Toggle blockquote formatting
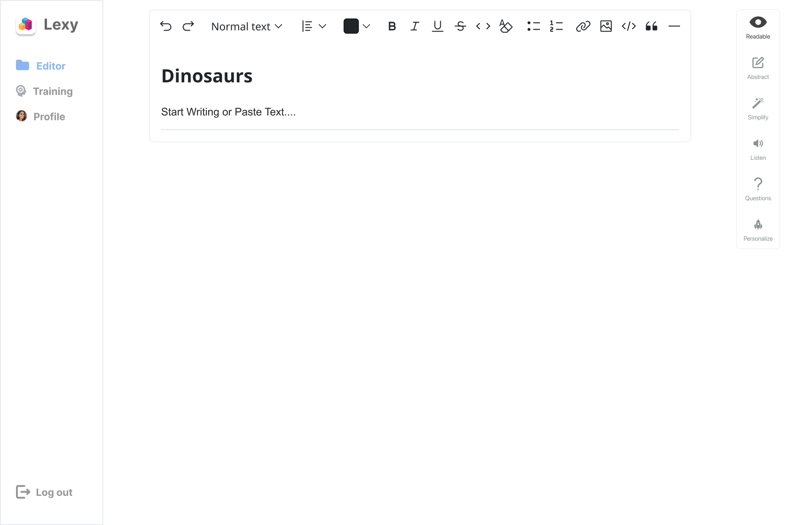Screen dimensions: 812x525 (x=651, y=26)
